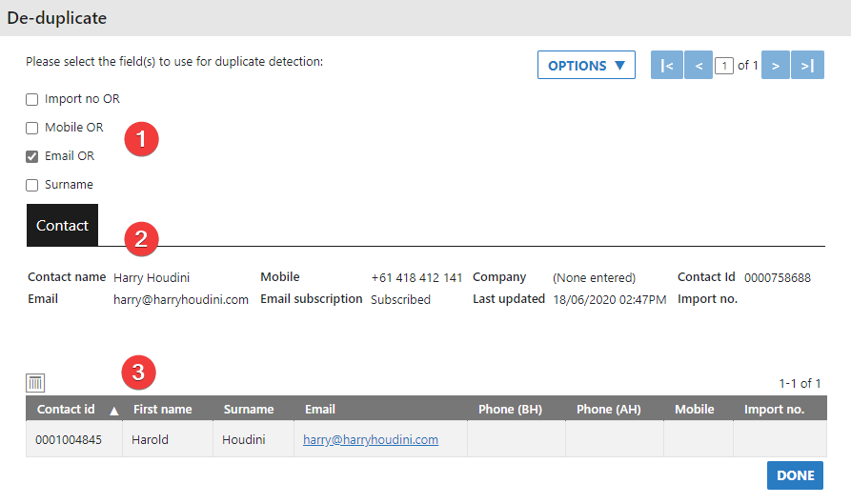
Task: Enable the Import no OR checkbox
Action: (32, 99)
